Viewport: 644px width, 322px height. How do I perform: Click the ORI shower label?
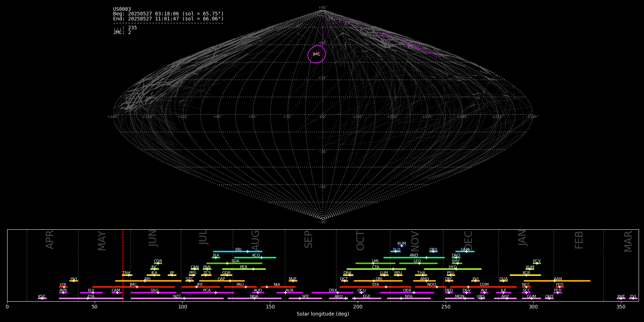(x=379, y=279)
